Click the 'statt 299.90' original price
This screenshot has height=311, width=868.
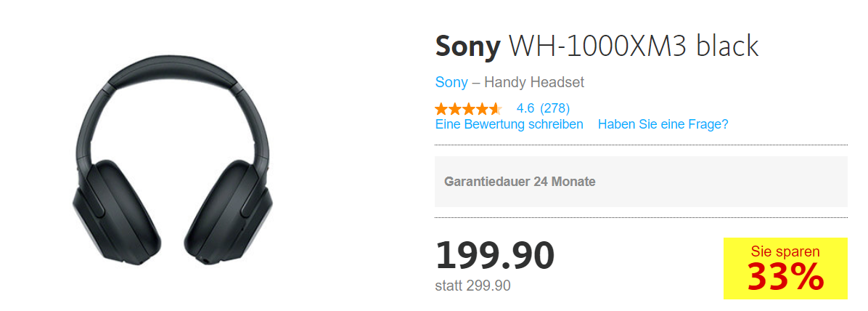click(472, 286)
